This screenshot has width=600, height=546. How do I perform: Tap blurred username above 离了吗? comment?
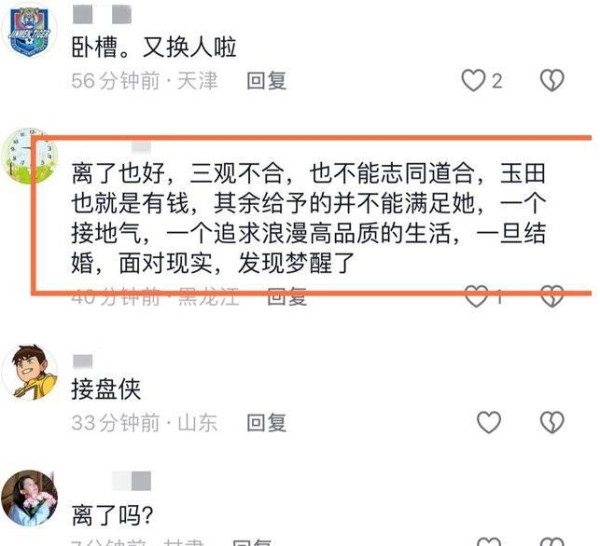[132, 481]
